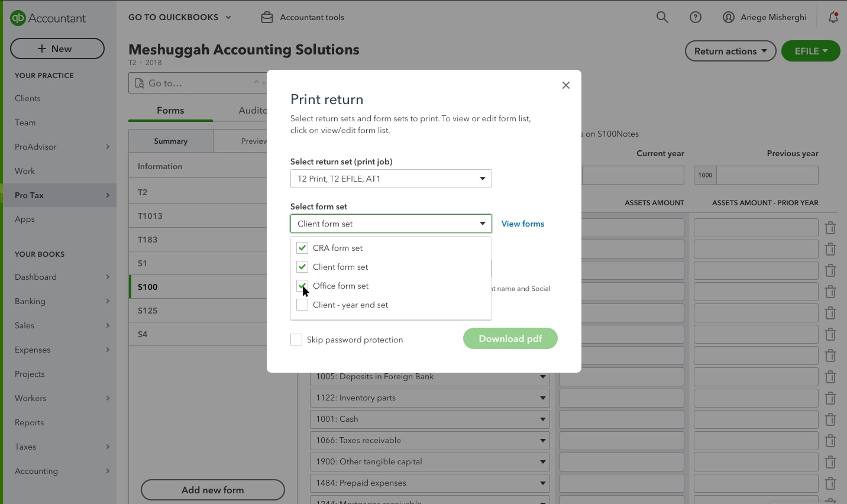
Task: Open the 1005: Deposits in Foreign Bank dropdown
Action: pyautogui.click(x=430, y=377)
